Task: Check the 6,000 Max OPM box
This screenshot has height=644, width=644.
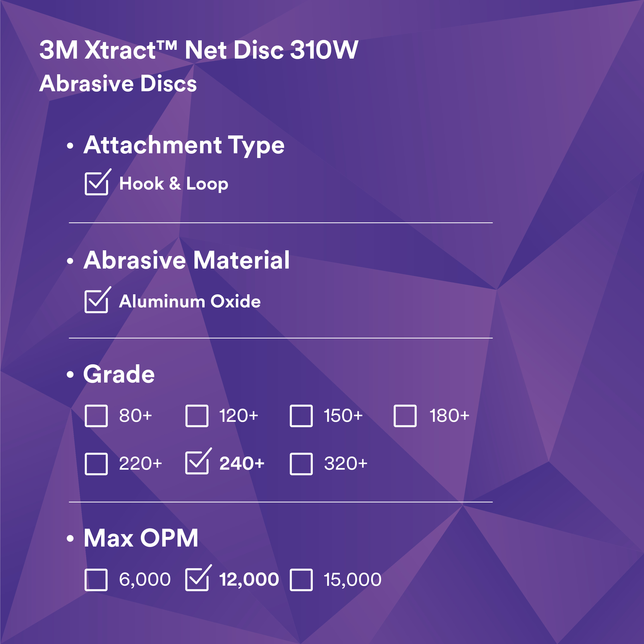Action: 96,580
